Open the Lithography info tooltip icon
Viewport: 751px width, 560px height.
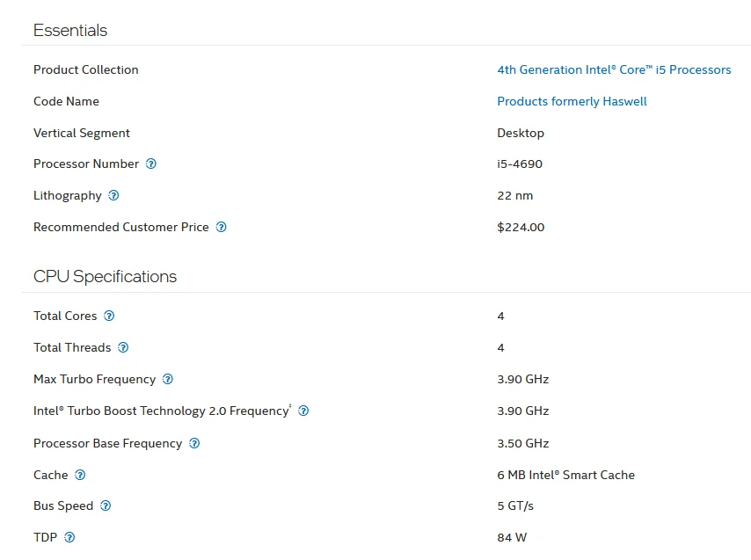(113, 195)
